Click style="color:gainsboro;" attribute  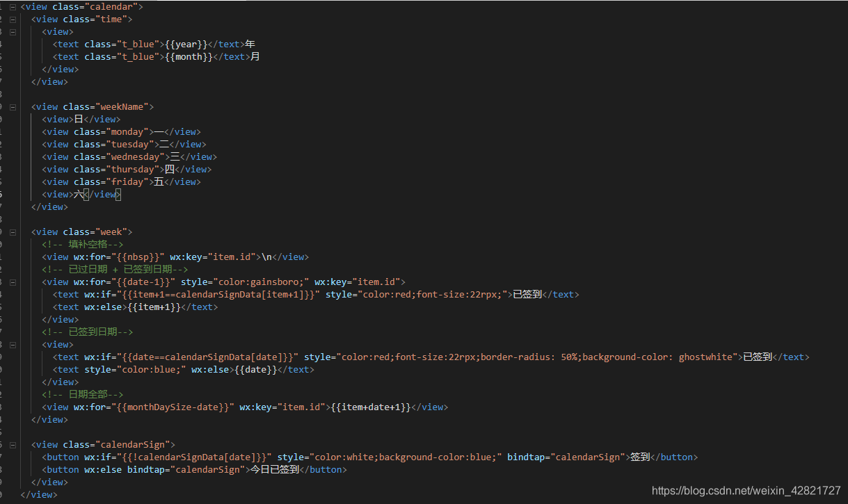245,282
